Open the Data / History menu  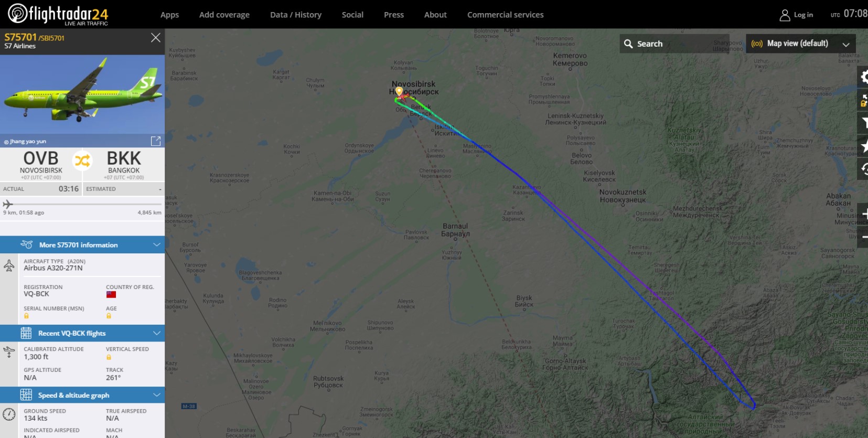pos(296,15)
